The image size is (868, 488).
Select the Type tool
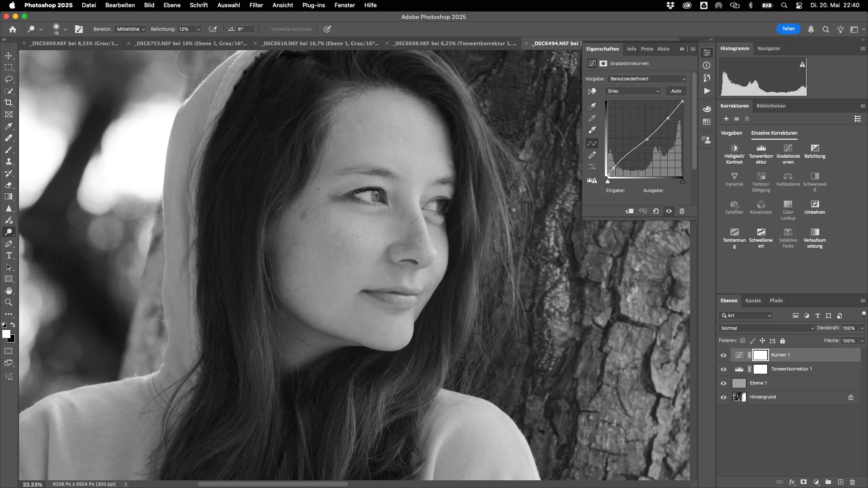click(9, 256)
